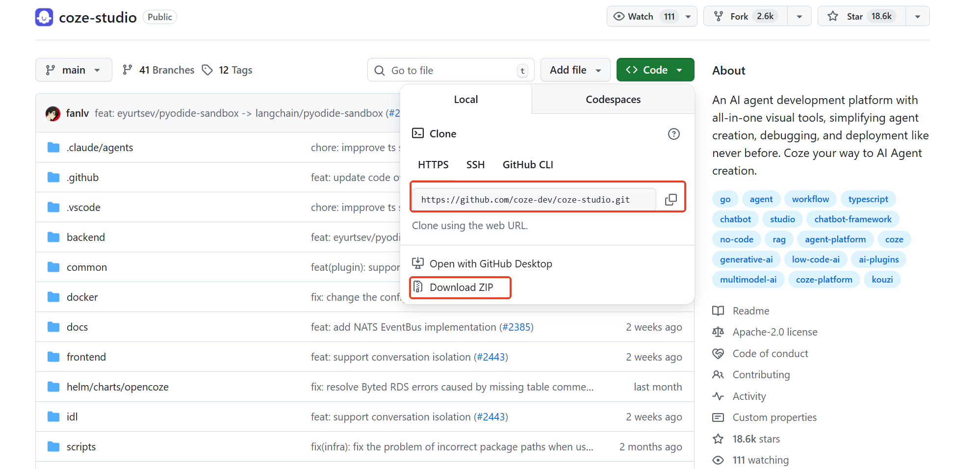980x469 pixels.
Task: Click the terminal icon beside Clone
Action: pyautogui.click(x=418, y=133)
